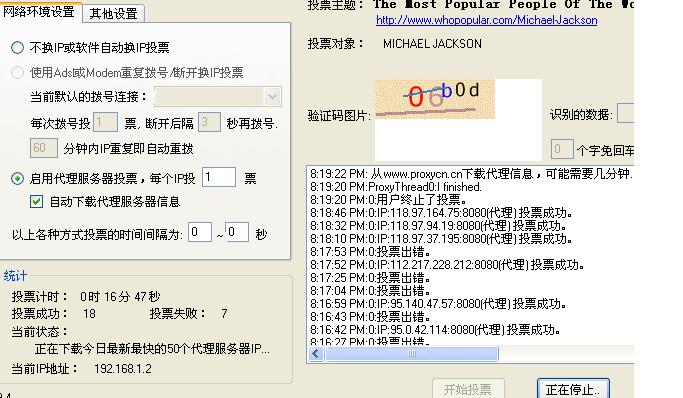Select the Ads或Modem重复拨号 radio option

pyautogui.click(x=17, y=72)
